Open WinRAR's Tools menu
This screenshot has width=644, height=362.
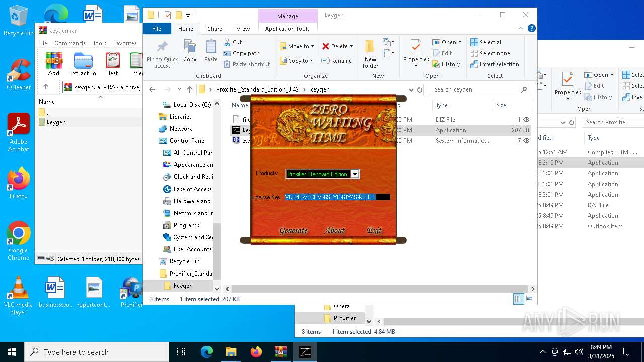(99, 43)
